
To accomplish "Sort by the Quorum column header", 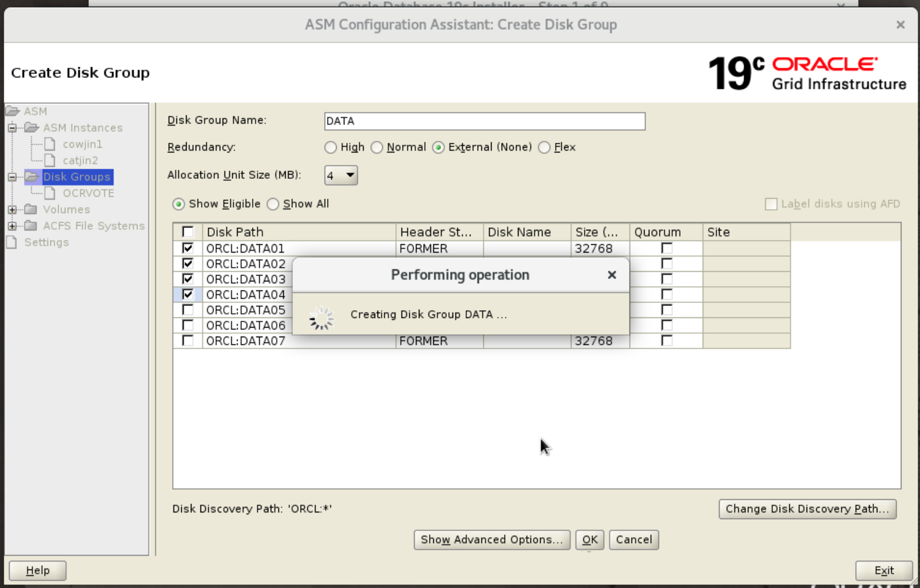I will [666, 232].
